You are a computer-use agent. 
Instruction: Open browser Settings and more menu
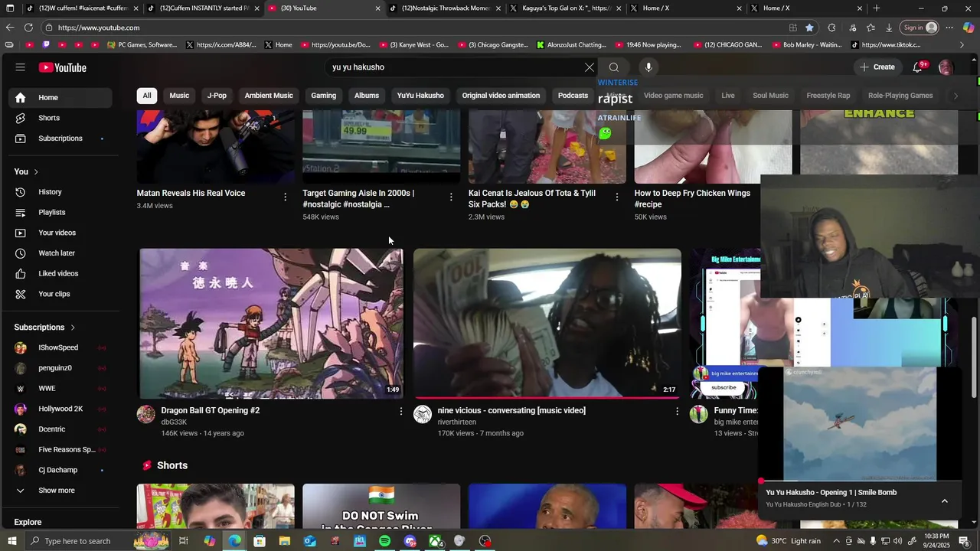pyautogui.click(x=949, y=28)
